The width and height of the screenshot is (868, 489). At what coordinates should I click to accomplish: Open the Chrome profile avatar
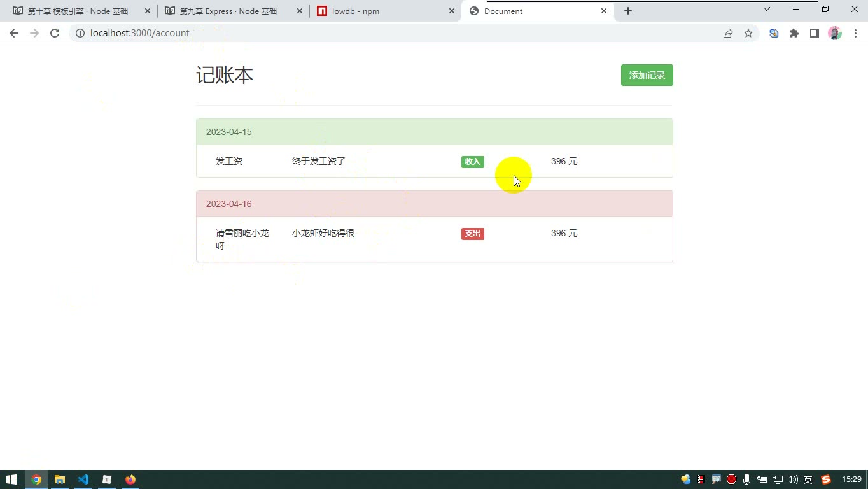[835, 33]
